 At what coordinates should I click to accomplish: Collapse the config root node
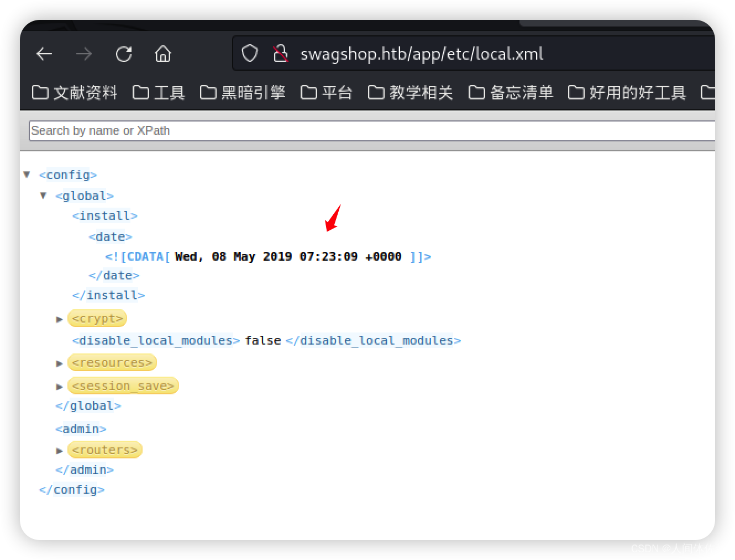point(27,175)
